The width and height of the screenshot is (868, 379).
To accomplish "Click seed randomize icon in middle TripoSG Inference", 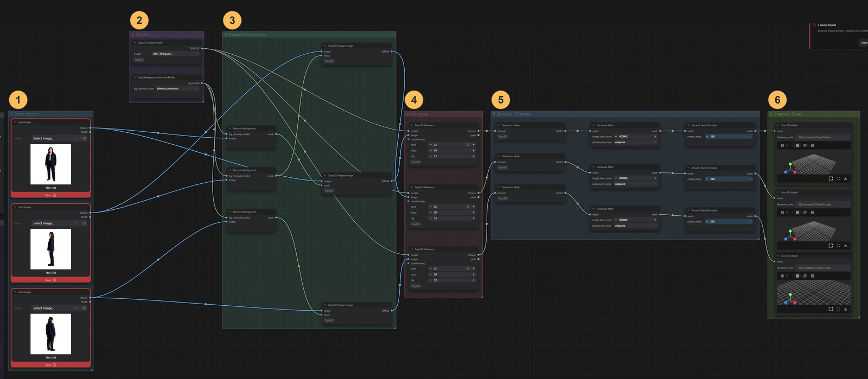I will [x=468, y=207].
